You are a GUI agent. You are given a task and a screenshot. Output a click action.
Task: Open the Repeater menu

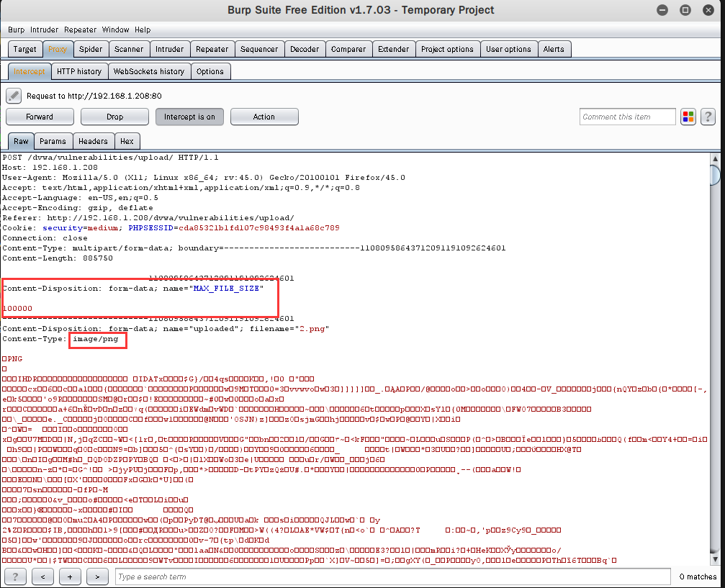(x=81, y=30)
